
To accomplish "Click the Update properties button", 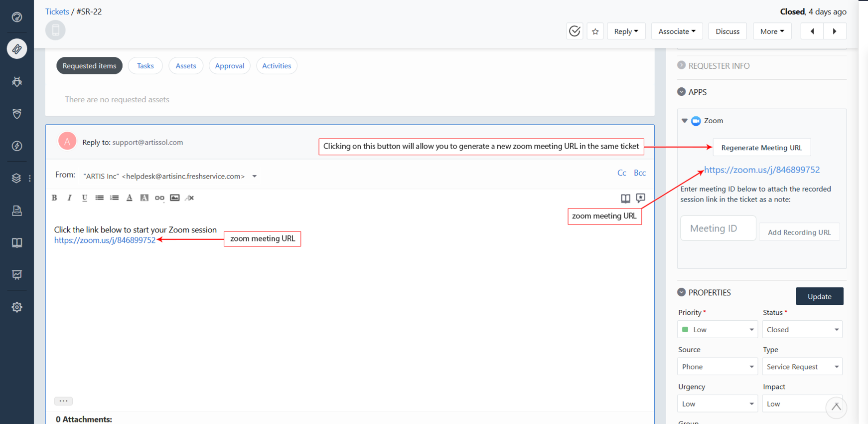I will [820, 296].
